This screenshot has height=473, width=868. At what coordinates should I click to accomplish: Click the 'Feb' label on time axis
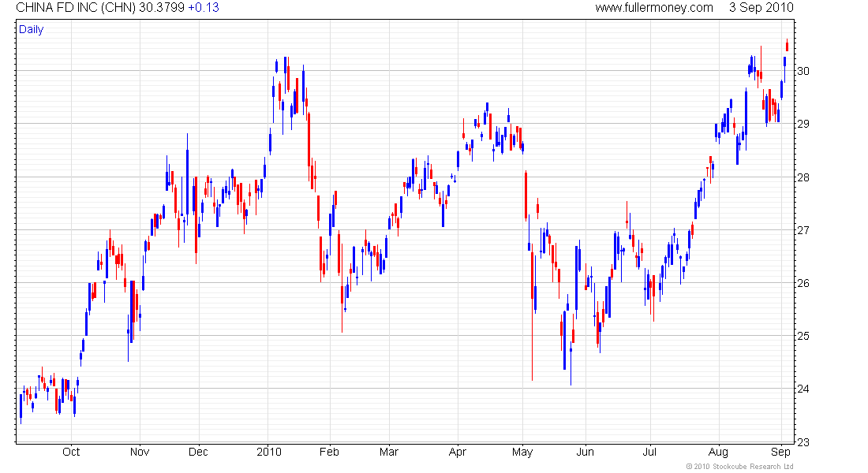(x=329, y=452)
